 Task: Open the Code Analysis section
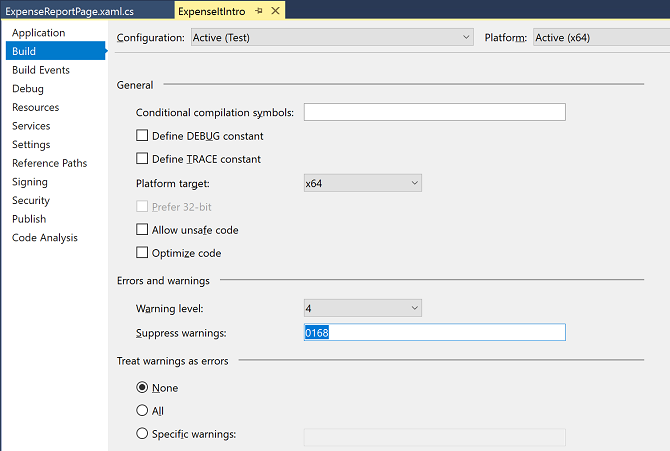click(x=45, y=238)
